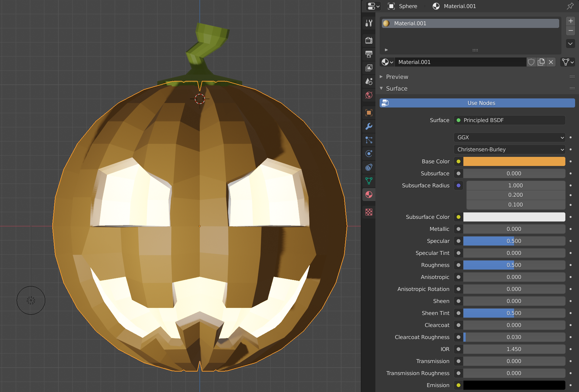
Task: Toggle Fake User shield for Material.001
Action: click(x=531, y=62)
